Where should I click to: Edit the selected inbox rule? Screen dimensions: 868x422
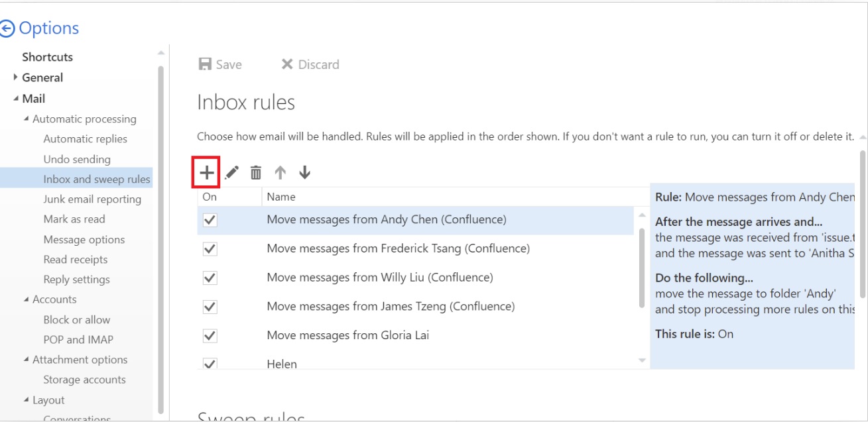click(231, 173)
